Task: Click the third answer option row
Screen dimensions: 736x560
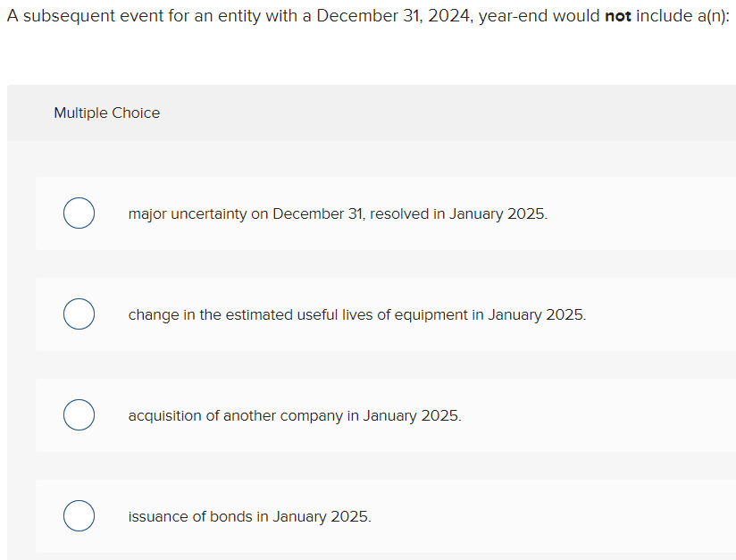Action: [x=384, y=415]
